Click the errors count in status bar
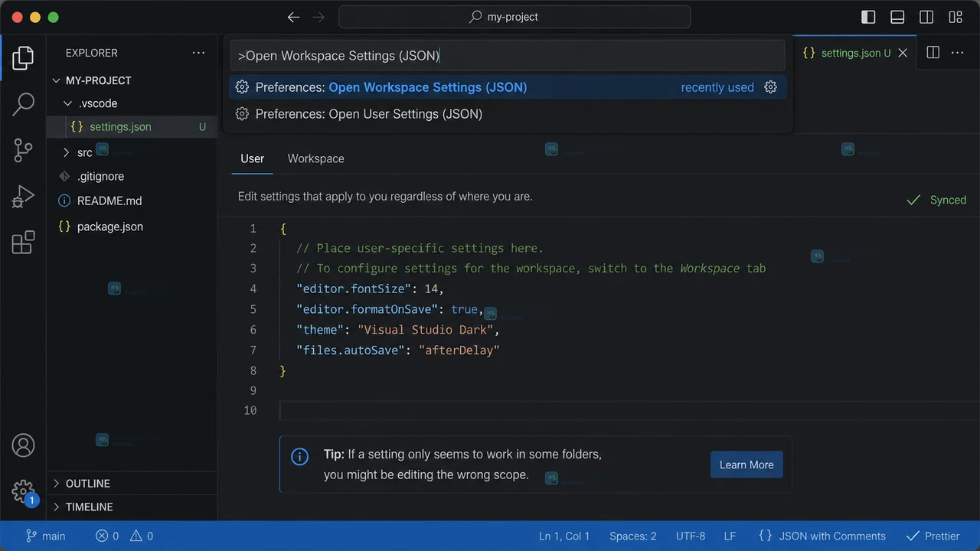The width and height of the screenshot is (980, 551). [x=107, y=536]
